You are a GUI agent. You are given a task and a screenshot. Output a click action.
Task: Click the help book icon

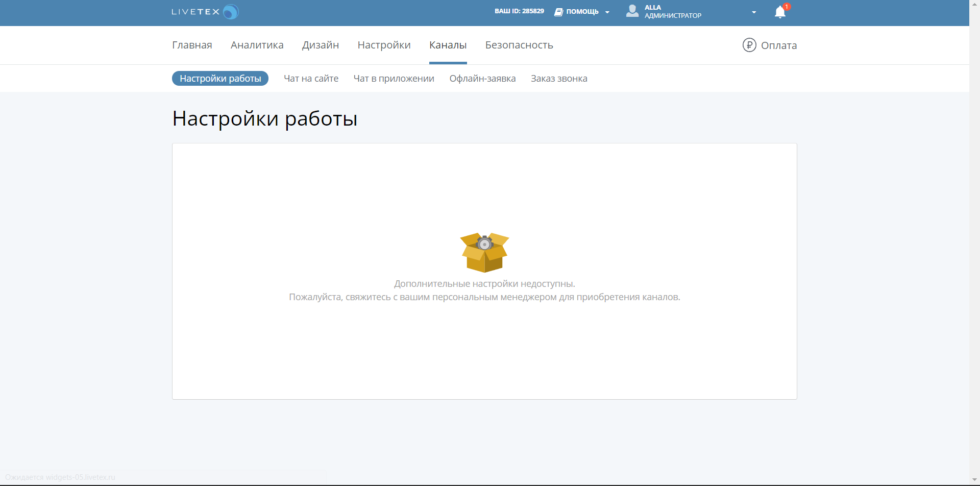pos(559,12)
